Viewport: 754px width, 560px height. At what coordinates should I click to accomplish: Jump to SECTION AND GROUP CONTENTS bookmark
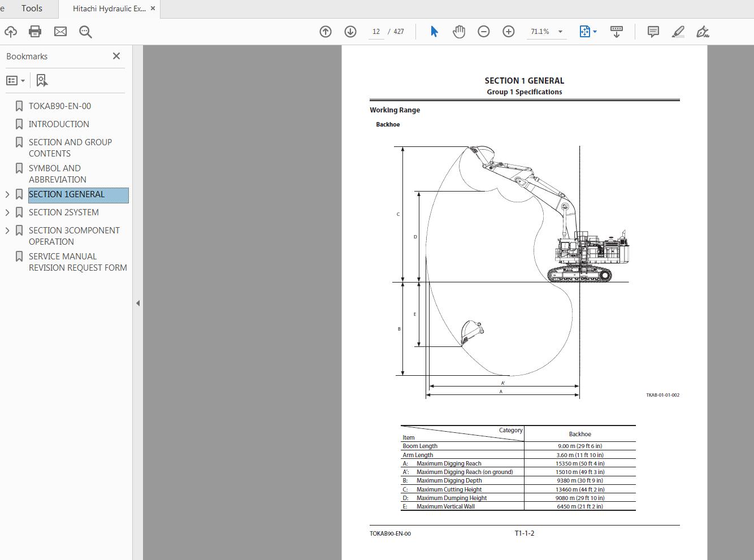click(x=70, y=148)
